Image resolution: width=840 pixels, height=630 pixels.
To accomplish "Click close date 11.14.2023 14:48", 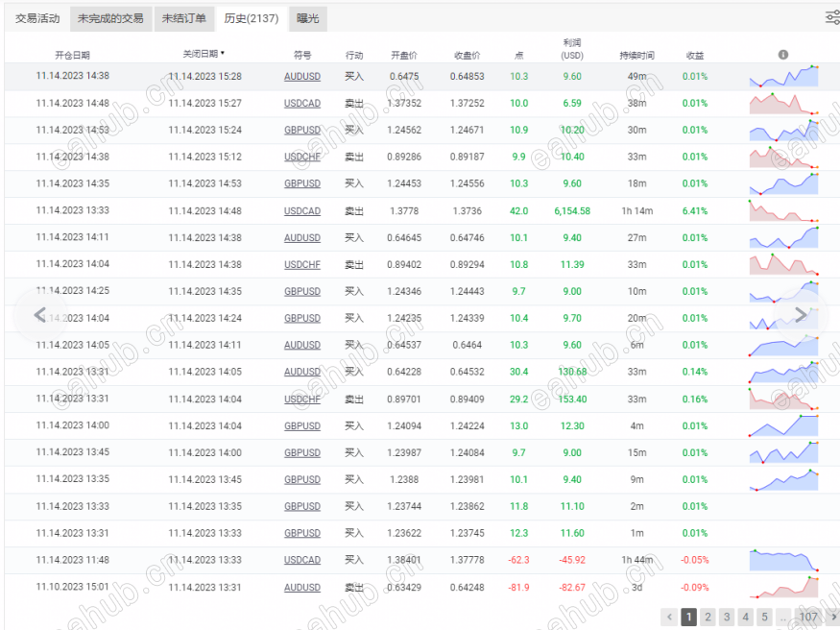I will 204,211.
